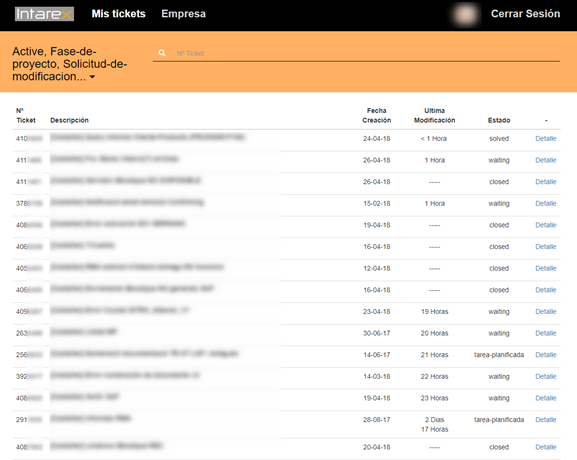Screen dimensions: 577x460
Task: Open Detalle for ticket created 15-02-18
Action: 545,204
